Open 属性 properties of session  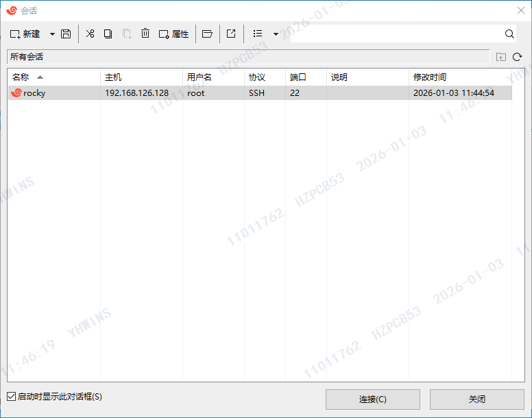pos(173,34)
